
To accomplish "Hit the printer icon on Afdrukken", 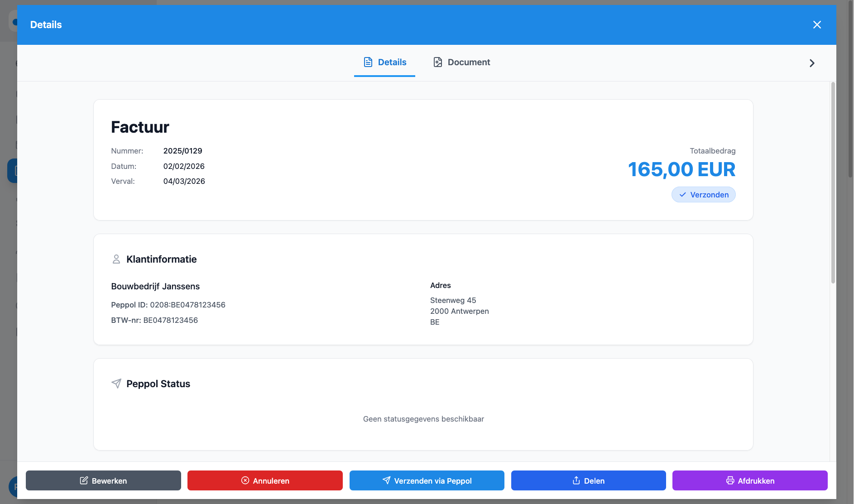I will 730,480.
